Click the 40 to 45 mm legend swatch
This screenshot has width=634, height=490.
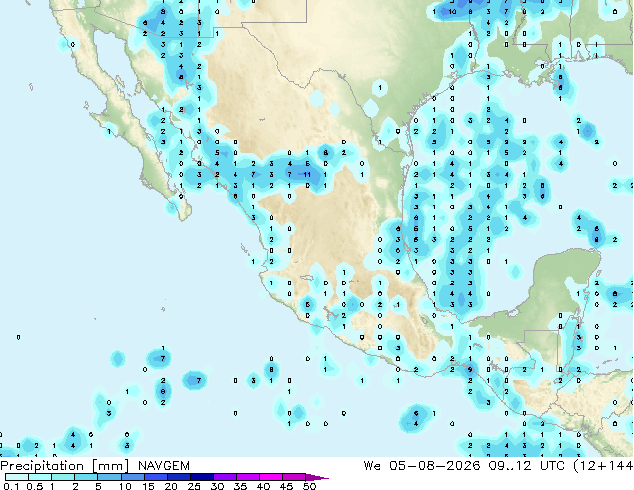click(270, 477)
